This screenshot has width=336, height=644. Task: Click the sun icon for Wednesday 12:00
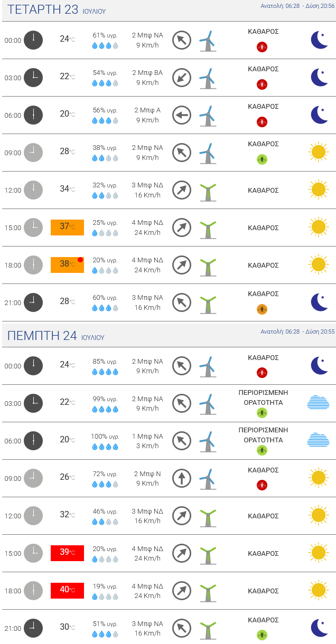(x=318, y=190)
